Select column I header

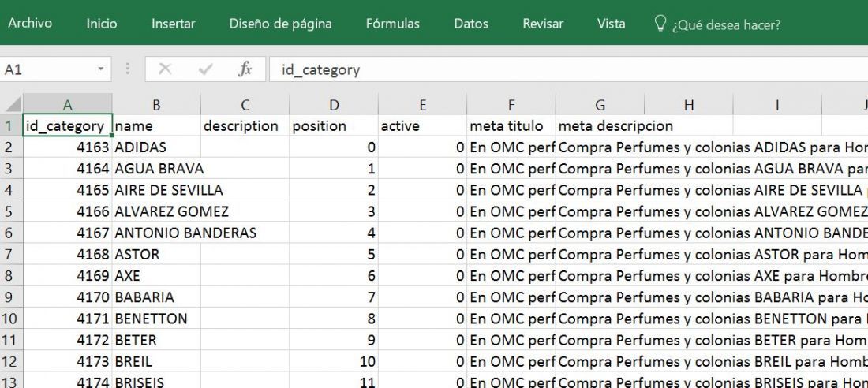pyautogui.click(x=777, y=104)
